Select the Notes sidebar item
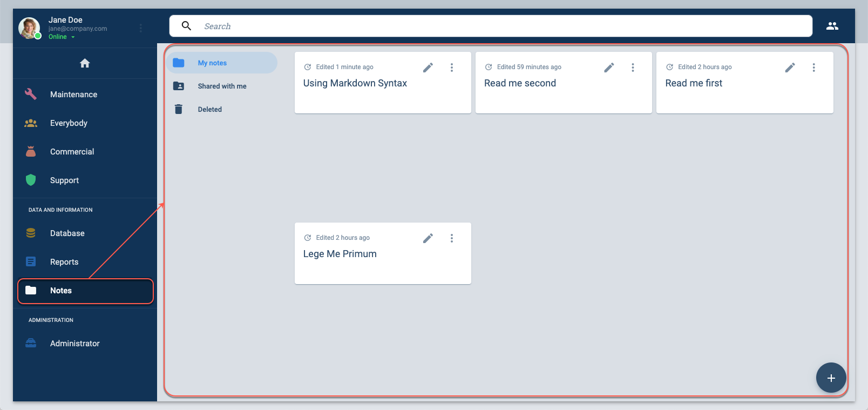The image size is (868, 410). pos(85,291)
